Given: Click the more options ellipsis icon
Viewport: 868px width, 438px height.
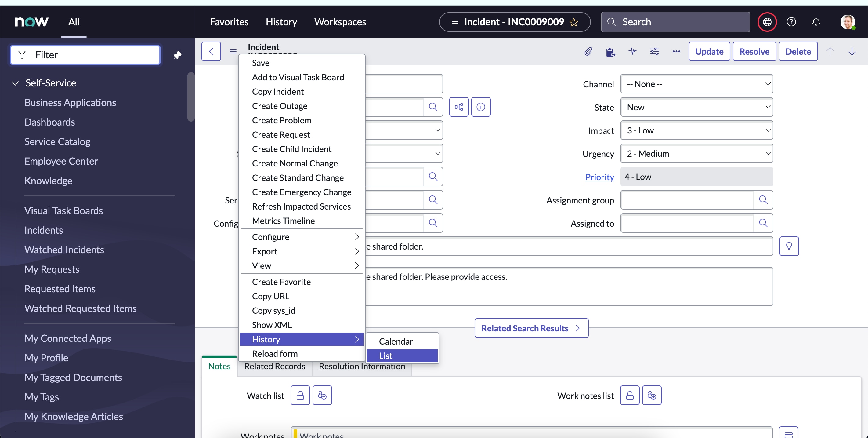Looking at the screenshot, I should (676, 51).
